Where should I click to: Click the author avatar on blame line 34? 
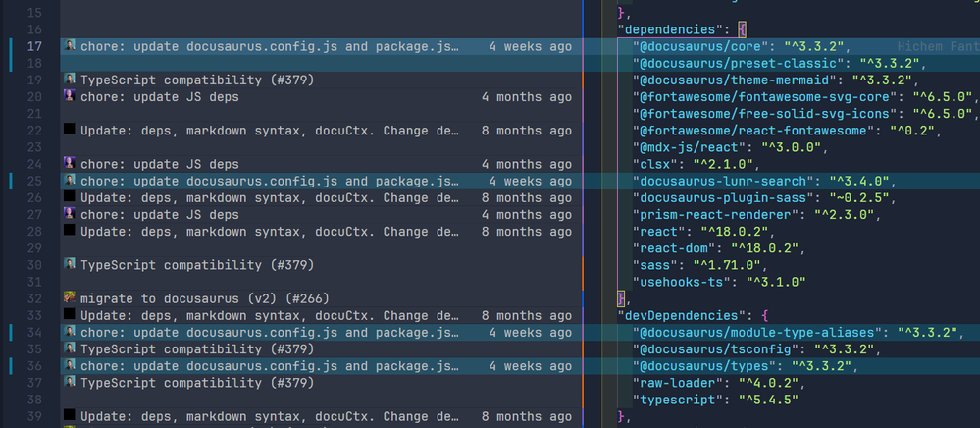pos(70,332)
